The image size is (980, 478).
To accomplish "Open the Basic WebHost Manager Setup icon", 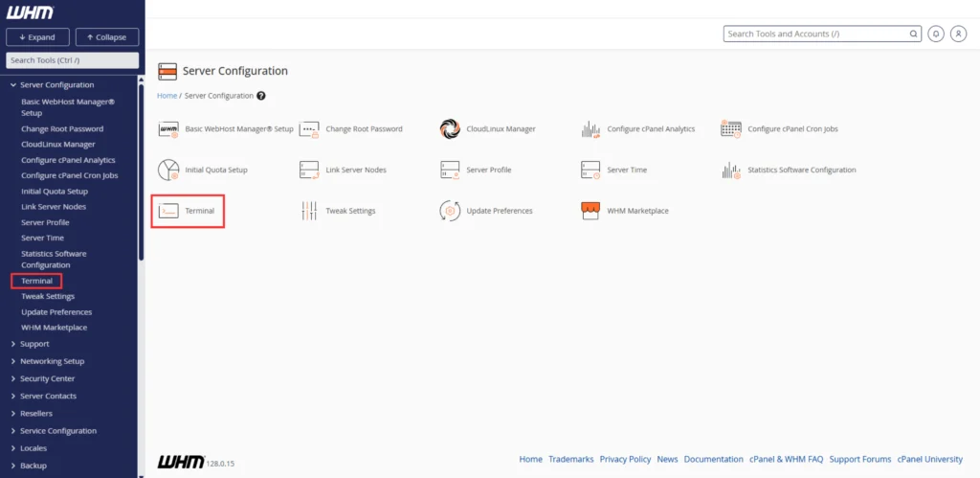I will pyautogui.click(x=168, y=129).
